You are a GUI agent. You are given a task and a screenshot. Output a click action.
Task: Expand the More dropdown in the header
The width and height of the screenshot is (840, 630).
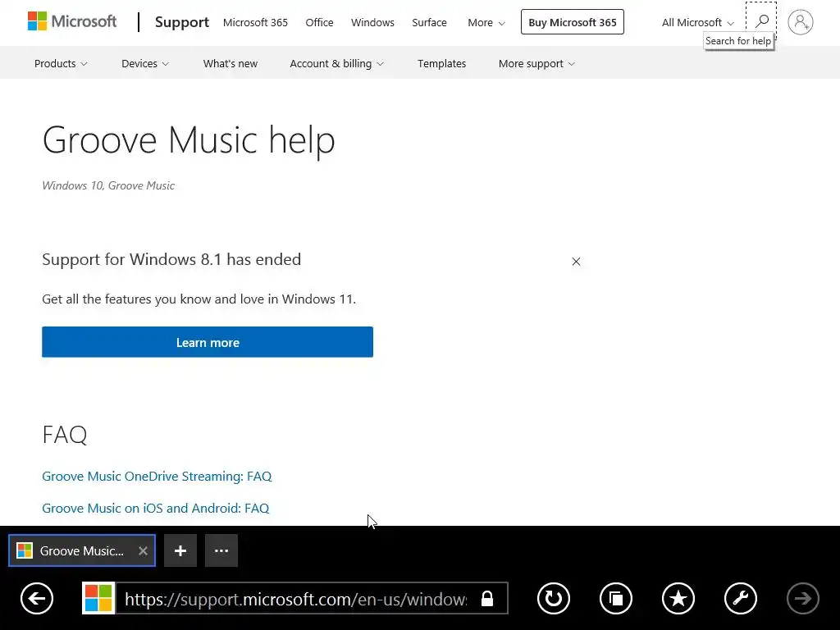[486, 22]
